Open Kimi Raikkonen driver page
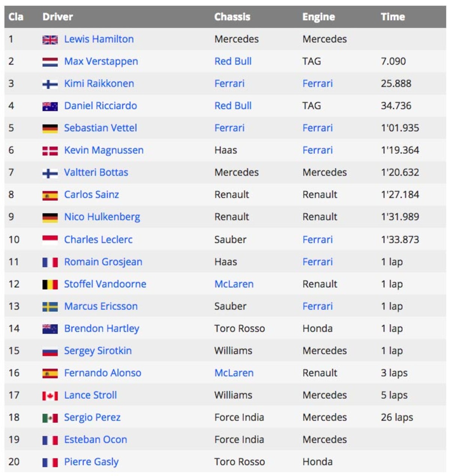The image size is (450, 476). click(x=99, y=83)
